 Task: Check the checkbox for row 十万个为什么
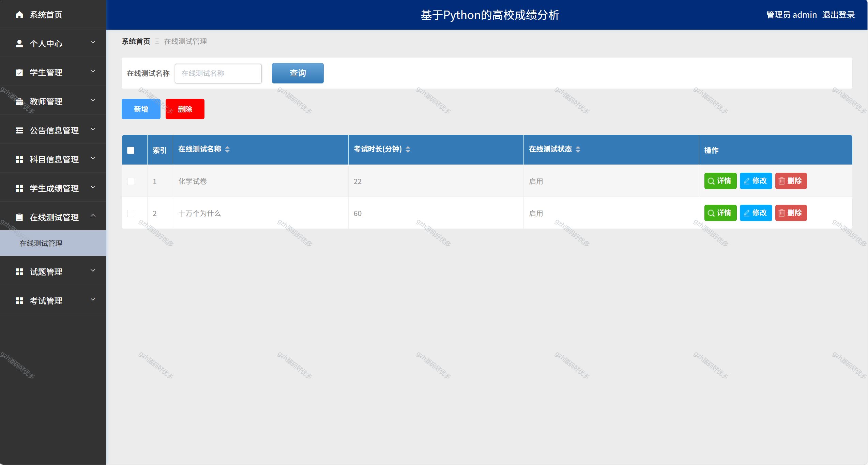[131, 213]
